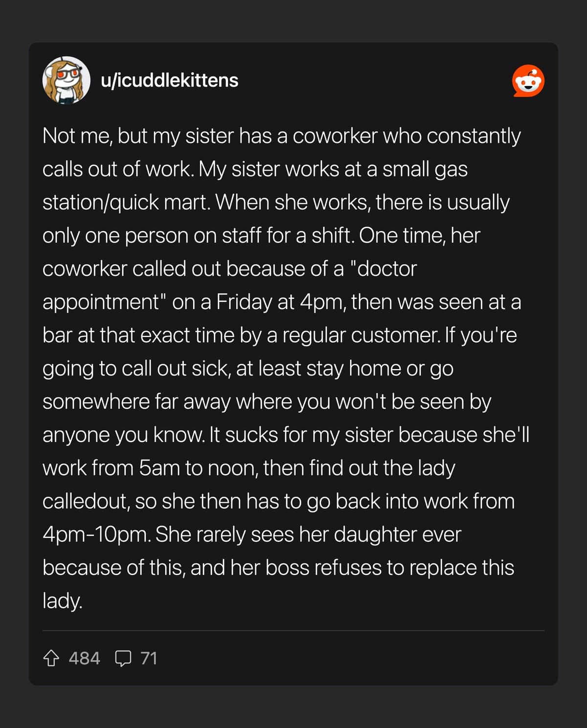Open the user's cartoon avatar

coord(67,80)
